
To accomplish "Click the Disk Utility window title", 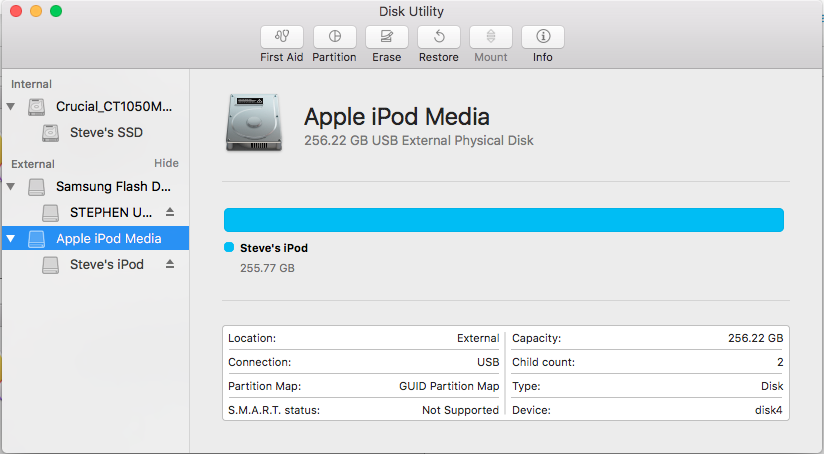I will point(411,11).
